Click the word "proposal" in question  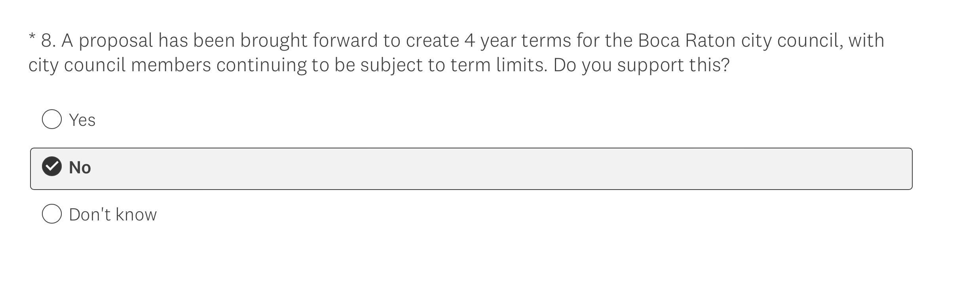click(x=116, y=41)
